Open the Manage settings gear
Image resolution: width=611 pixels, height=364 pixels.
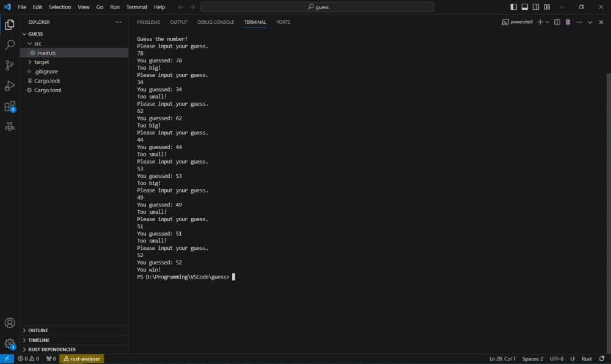(x=10, y=343)
